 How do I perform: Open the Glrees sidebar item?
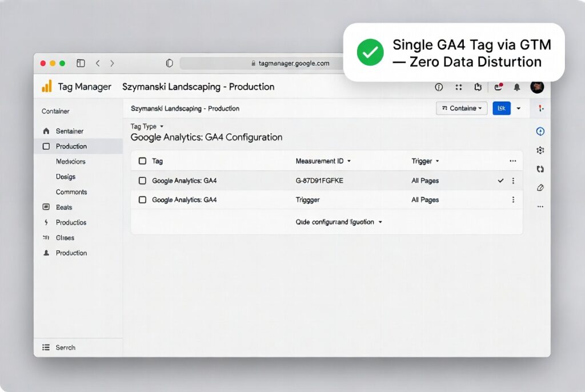(78, 238)
